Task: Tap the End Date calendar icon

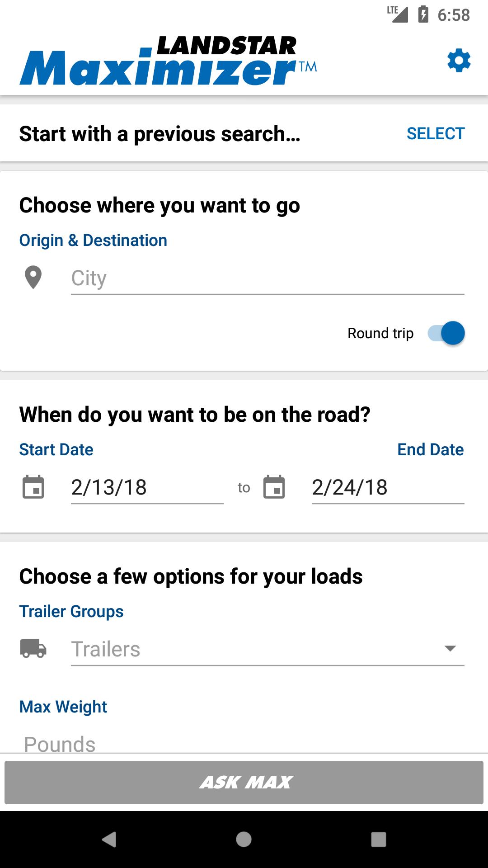Action: pos(274,487)
